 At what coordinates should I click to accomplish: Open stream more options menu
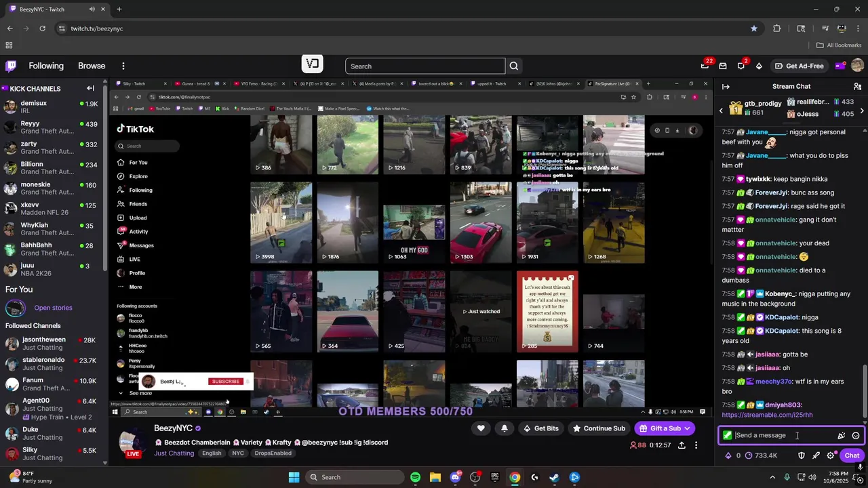point(696,445)
